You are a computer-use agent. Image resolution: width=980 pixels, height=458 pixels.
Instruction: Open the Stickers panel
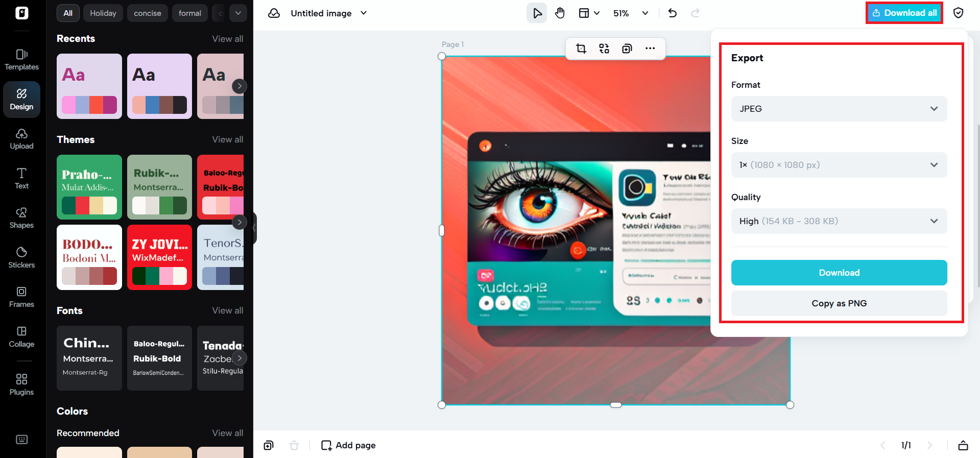21,258
